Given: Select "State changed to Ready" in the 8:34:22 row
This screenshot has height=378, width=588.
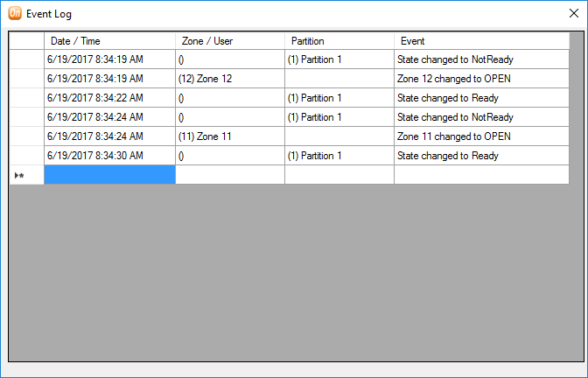Looking at the screenshot, I should [481, 98].
